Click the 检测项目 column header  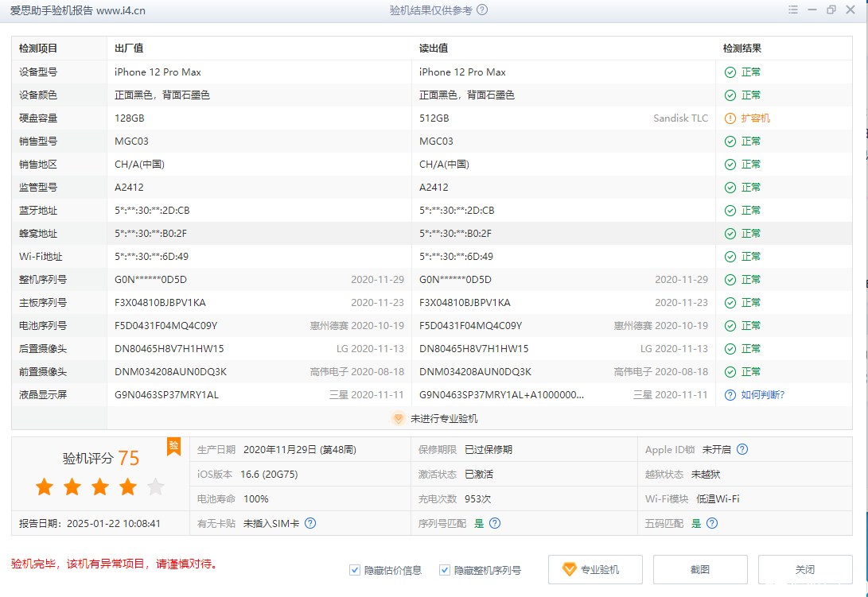[x=38, y=48]
